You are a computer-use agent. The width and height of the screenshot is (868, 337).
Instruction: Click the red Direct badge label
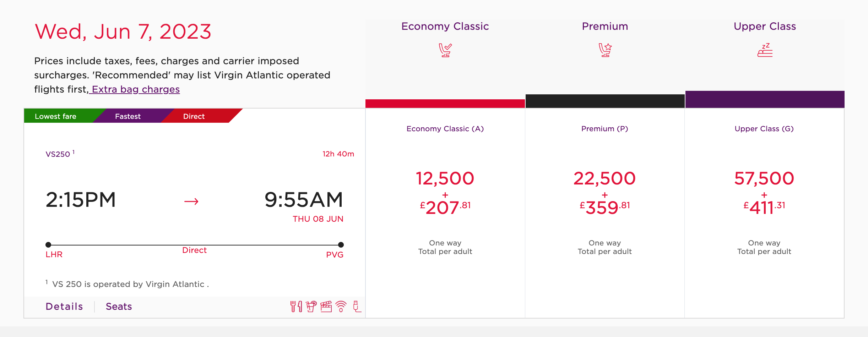(194, 116)
